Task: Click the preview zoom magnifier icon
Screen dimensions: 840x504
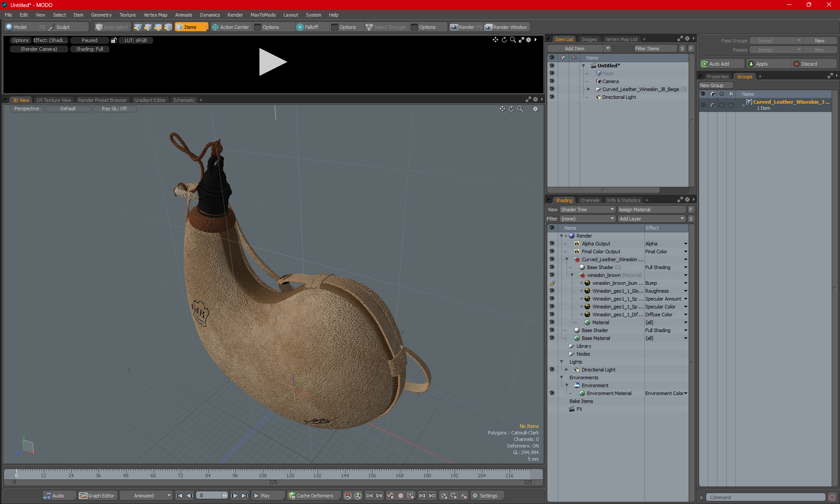Action: tap(513, 40)
